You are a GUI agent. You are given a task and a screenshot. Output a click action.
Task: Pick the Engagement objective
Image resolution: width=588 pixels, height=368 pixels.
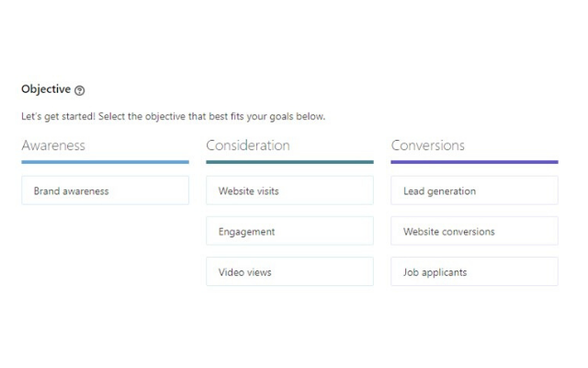coord(289,231)
